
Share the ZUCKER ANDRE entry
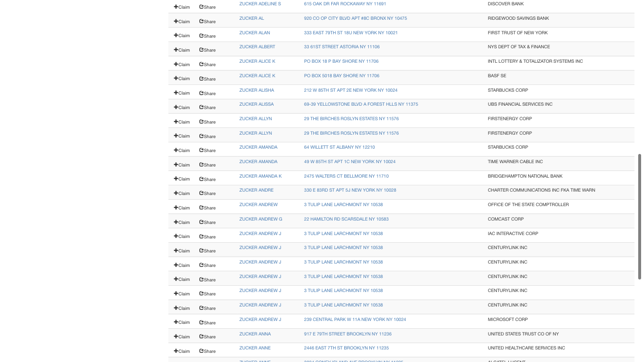(208, 194)
